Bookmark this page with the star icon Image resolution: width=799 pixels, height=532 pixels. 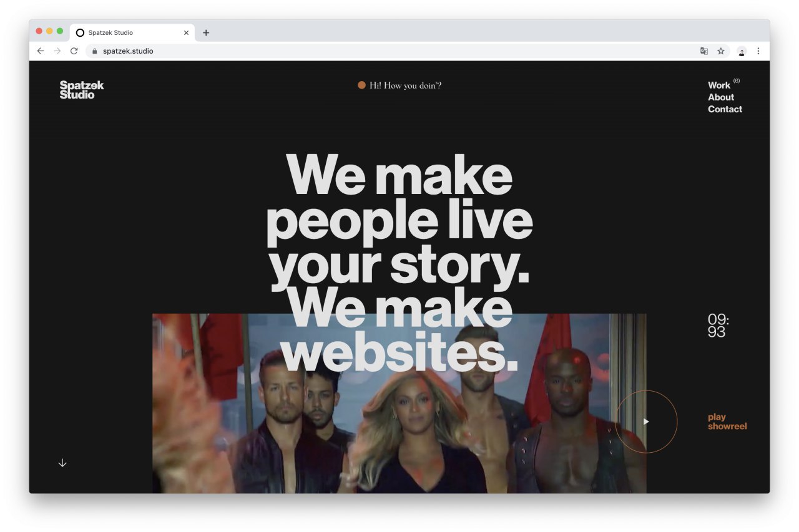point(721,51)
